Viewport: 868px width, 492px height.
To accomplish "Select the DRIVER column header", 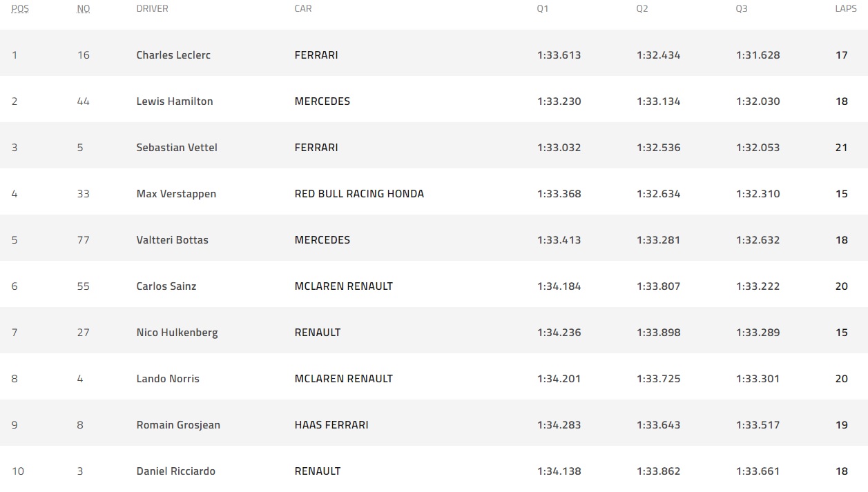I will coord(152,9).
